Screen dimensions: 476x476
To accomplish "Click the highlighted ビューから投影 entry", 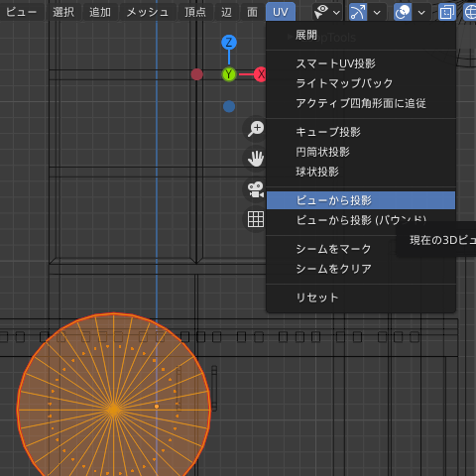I will [x=361, y=200].
